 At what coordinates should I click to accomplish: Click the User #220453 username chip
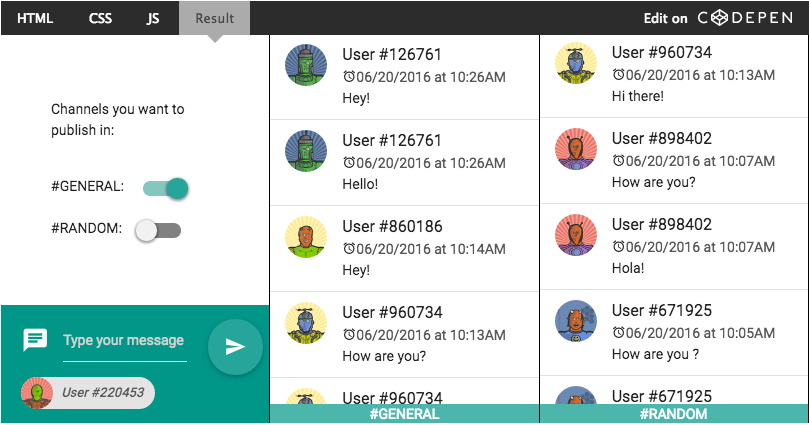tap(102, 393)
